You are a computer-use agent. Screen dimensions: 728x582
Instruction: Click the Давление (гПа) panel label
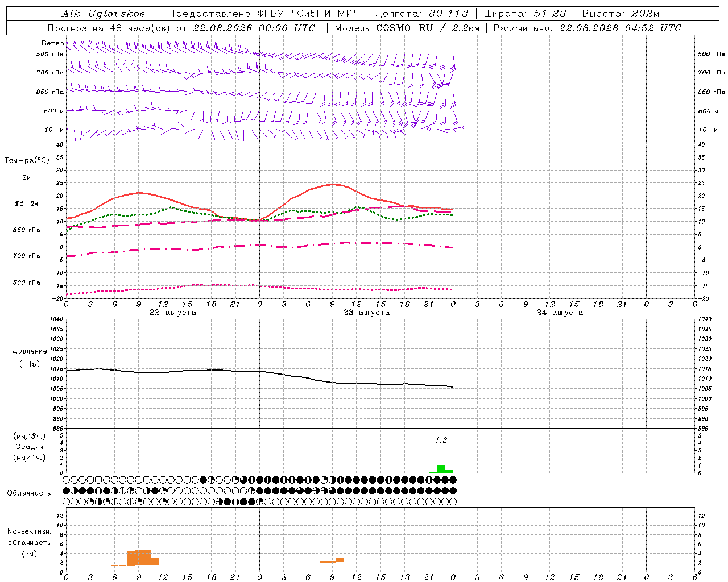tap(30, 357)
